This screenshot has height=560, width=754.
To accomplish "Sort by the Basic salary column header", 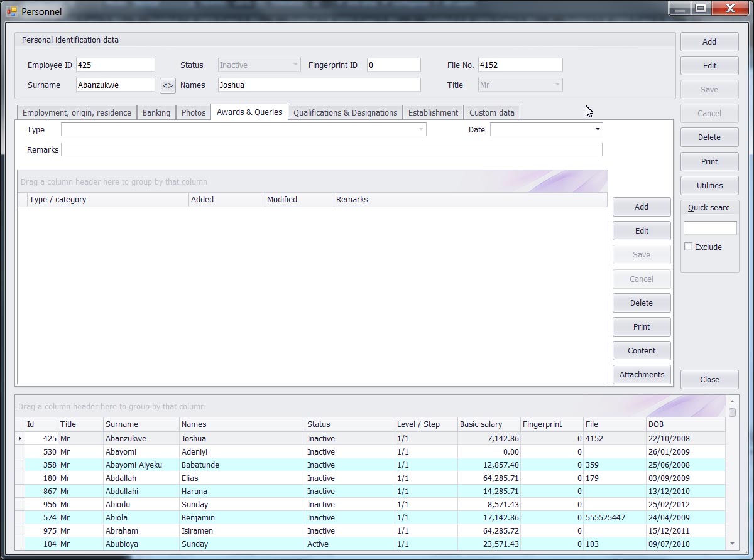I will (488, 424).
